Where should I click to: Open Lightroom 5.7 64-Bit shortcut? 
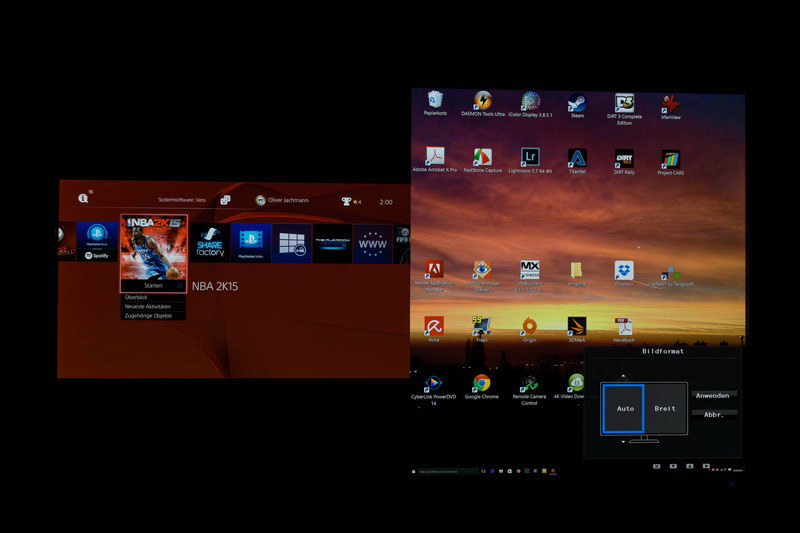(x=530, y=161)
